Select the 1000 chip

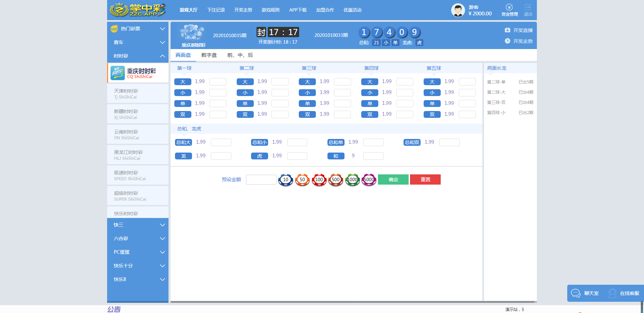click(x=352, y=179)
